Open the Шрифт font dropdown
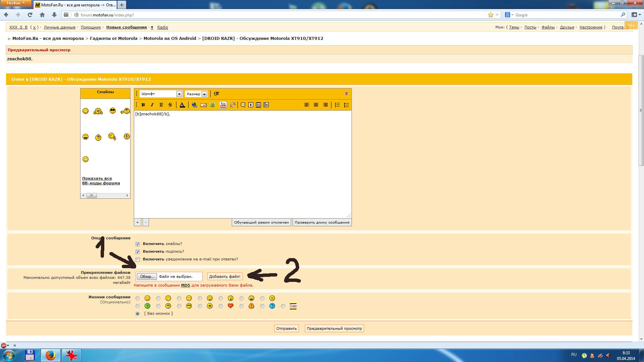 161,94
